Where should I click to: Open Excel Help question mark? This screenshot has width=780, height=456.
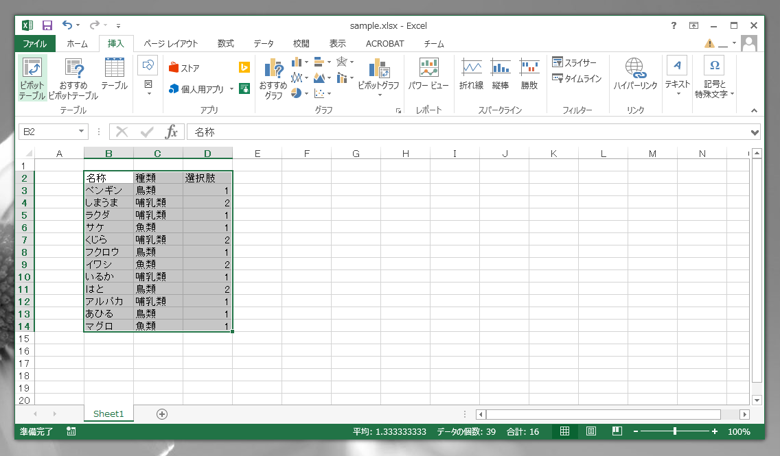point(674,25)
